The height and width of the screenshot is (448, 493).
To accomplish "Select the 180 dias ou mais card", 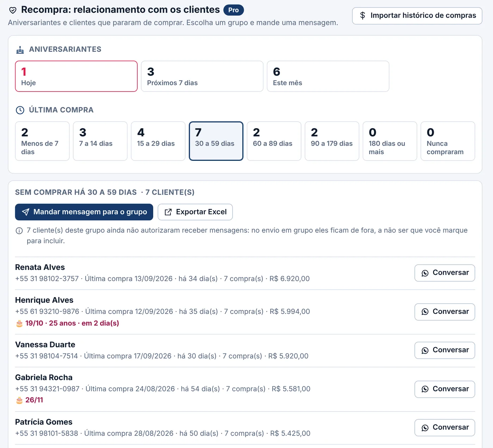I will pos(390,141).
